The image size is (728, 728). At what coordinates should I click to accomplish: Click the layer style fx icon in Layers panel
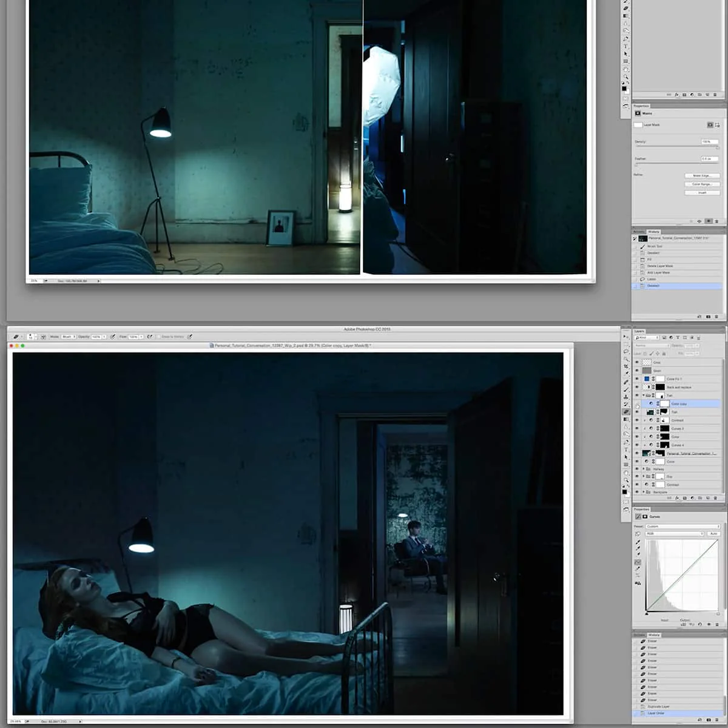click(x=677, y=498)
